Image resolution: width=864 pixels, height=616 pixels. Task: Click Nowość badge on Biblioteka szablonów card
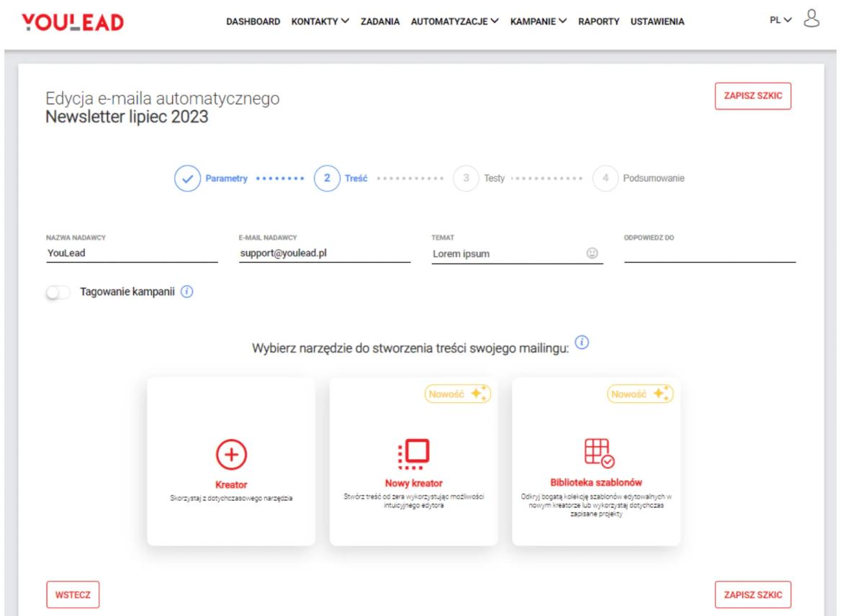pyautogui.click(x=640, y=394)
